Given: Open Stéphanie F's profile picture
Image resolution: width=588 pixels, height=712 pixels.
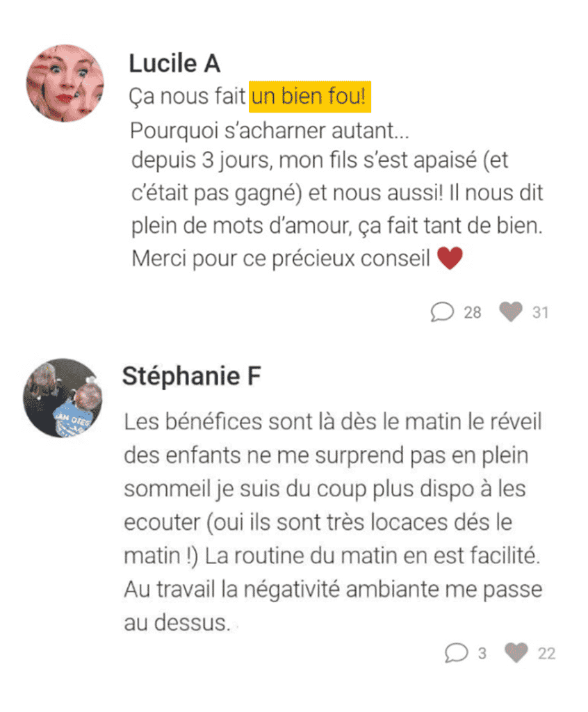Looking at the screenshot, I should [x=63, y=398].
